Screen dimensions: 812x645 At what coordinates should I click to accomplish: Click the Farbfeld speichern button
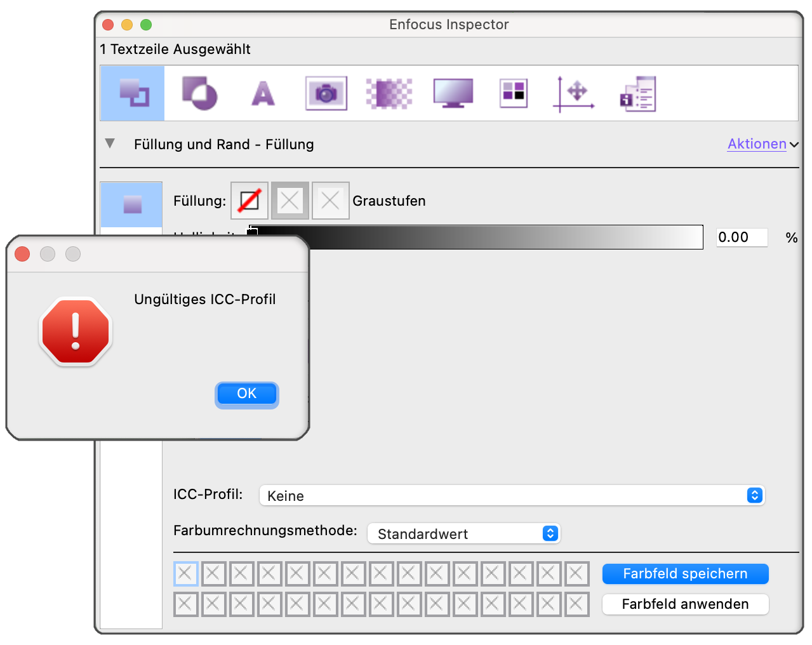[x=685, y=574]
